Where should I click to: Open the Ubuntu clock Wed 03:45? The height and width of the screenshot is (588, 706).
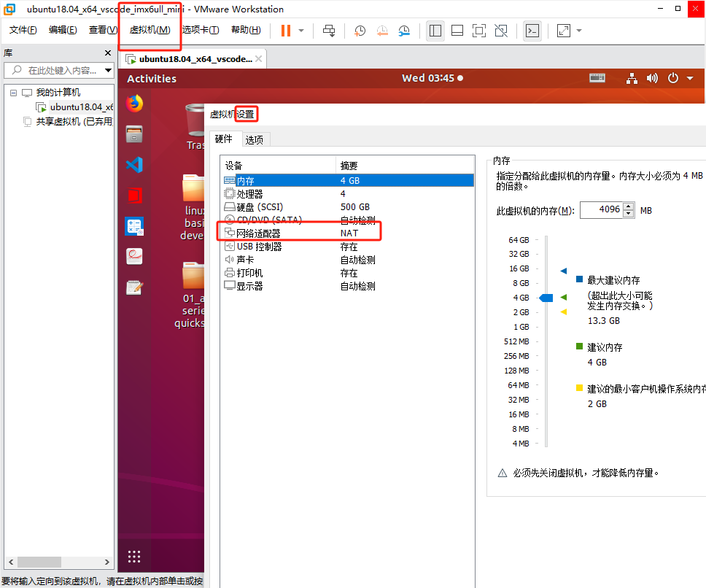click(x=432, y=78)
